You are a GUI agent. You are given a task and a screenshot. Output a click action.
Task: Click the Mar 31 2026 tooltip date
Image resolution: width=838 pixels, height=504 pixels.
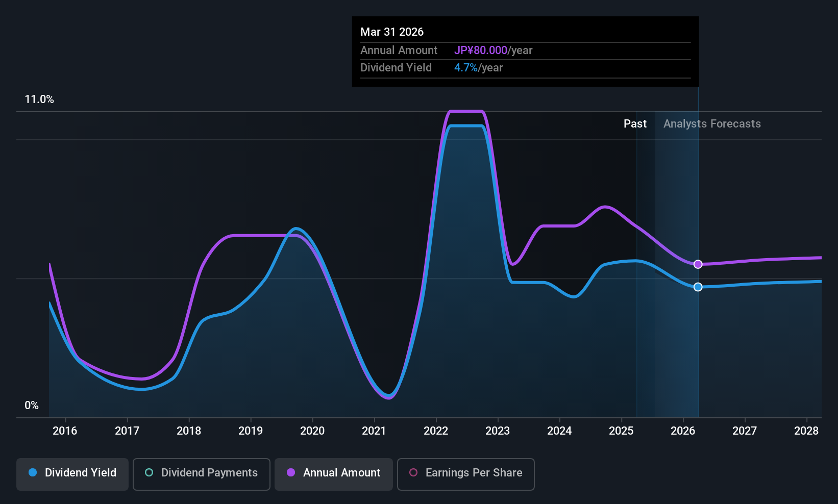[392, 32]
